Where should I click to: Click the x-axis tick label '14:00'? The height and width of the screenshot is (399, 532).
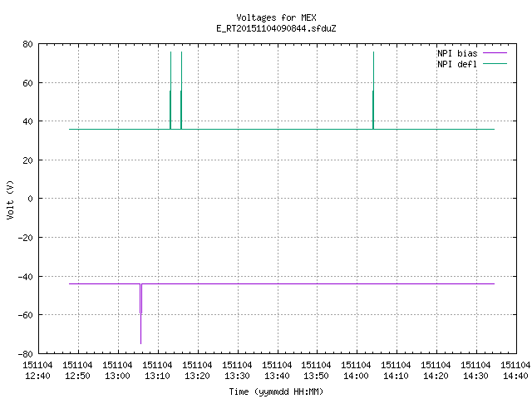[x=356, y=376]
